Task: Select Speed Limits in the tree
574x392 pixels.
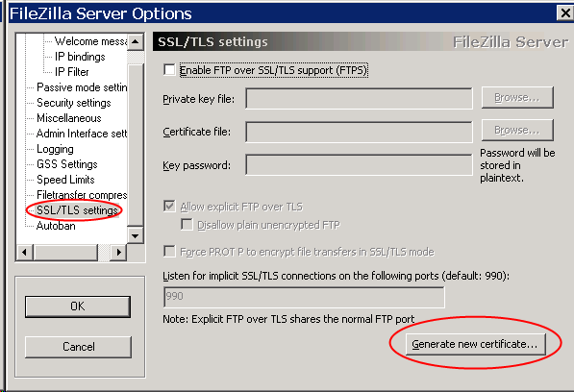Action: (65, 180)
